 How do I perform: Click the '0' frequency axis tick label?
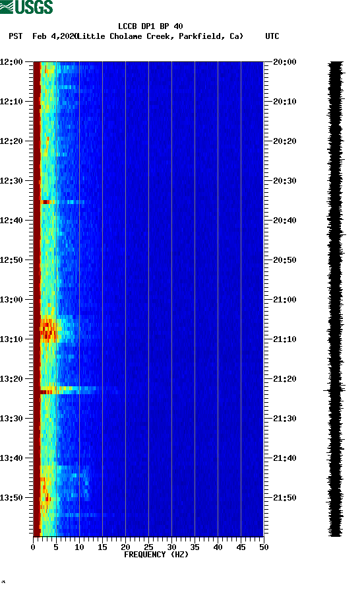pos(33,547)
